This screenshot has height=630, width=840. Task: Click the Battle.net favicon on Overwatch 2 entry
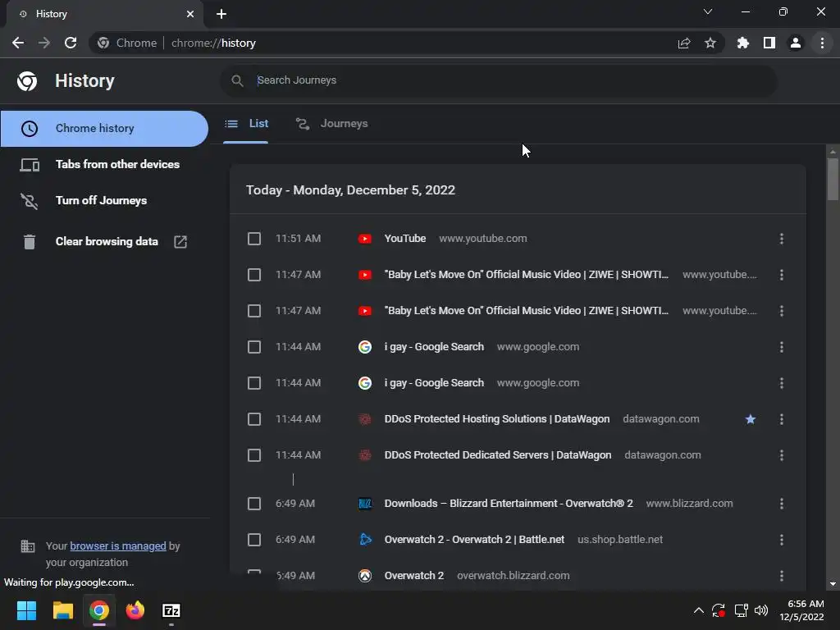(365, 540)
